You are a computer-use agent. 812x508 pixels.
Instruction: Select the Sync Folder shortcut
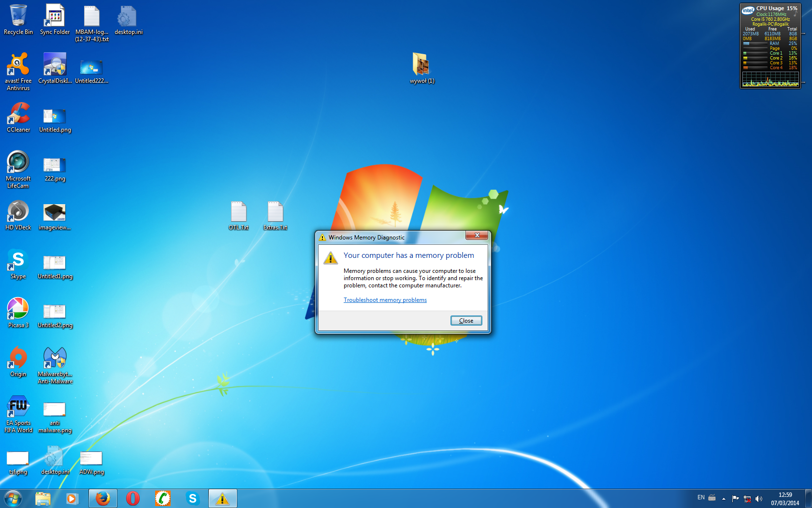point(55,19)
